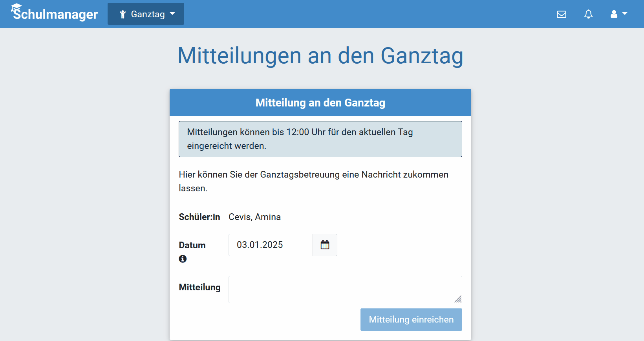Open the messages envelope icon
This screenshot has height=341, width=644.
(x=562, y=14)
